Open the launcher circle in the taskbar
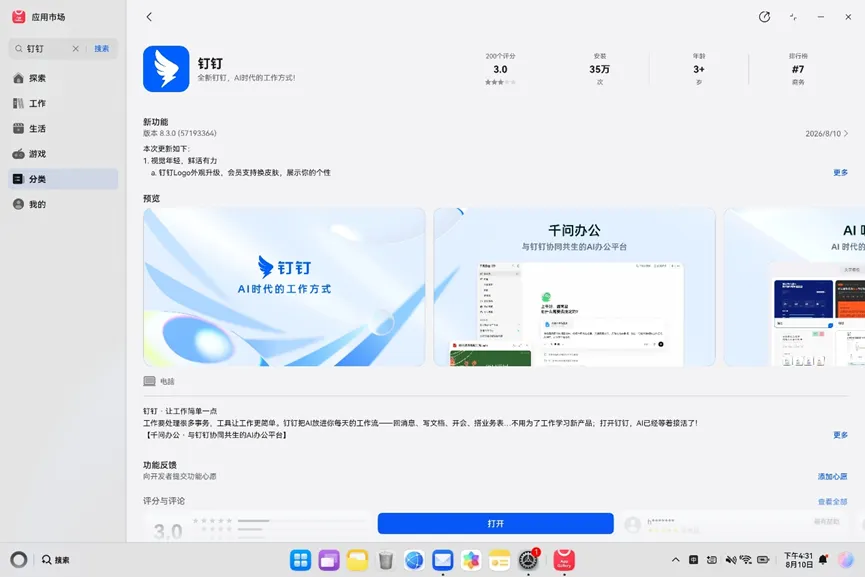 click(x=19, y=560)
